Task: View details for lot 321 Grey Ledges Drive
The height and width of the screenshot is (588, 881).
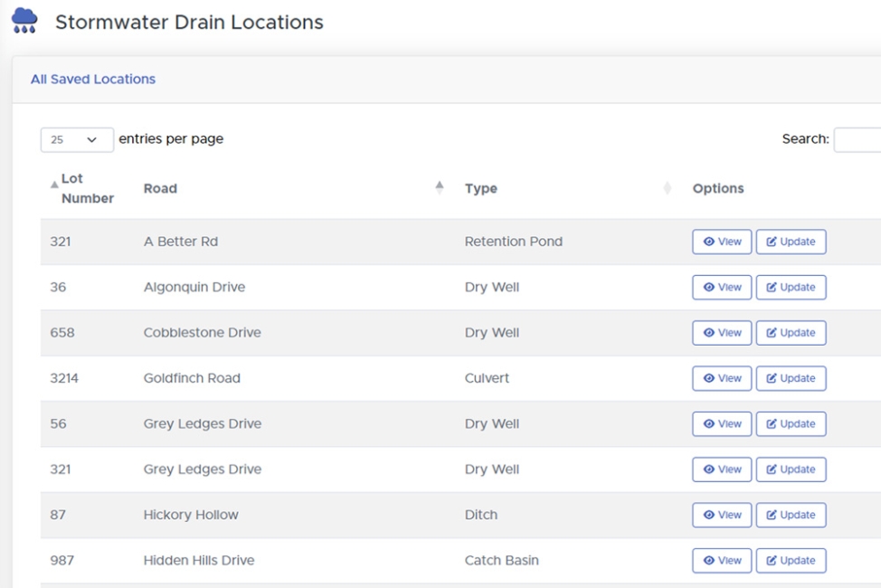Action: tap(721, 469)
